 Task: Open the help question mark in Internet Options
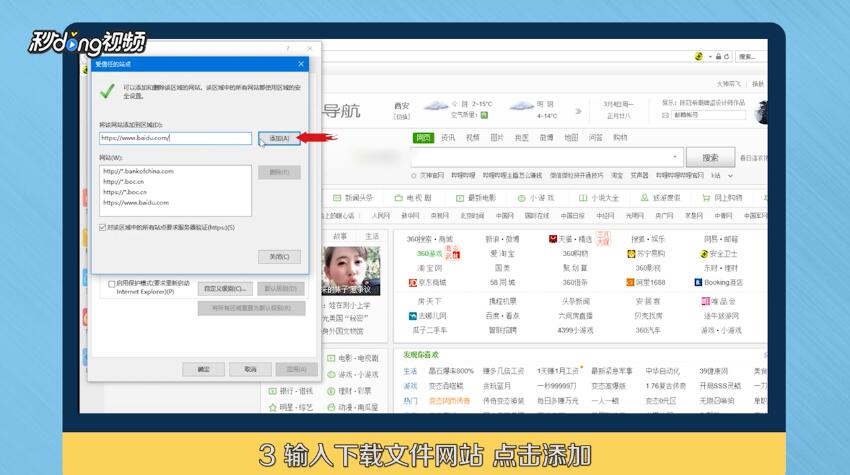[288, 48]
